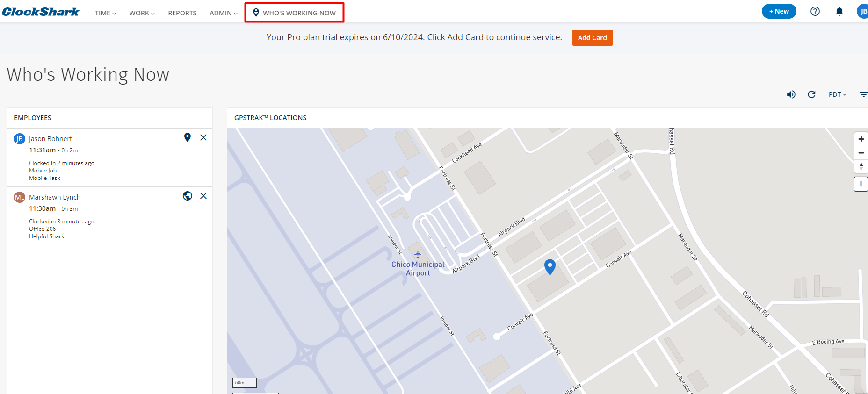Click the Office-206 job text
Image resolution: width=868 pixels, height=394 pixels.
[x=42, y=229]
